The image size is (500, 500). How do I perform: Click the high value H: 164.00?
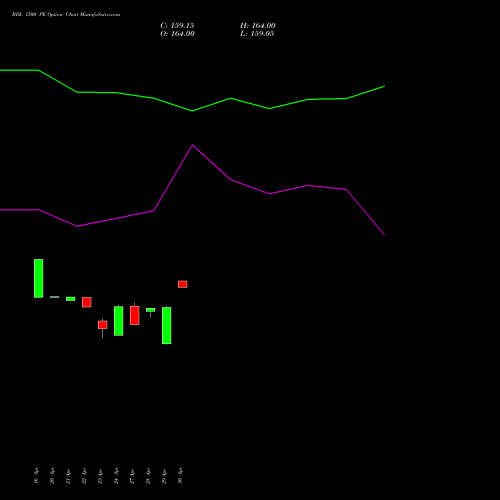pos(258,26)
